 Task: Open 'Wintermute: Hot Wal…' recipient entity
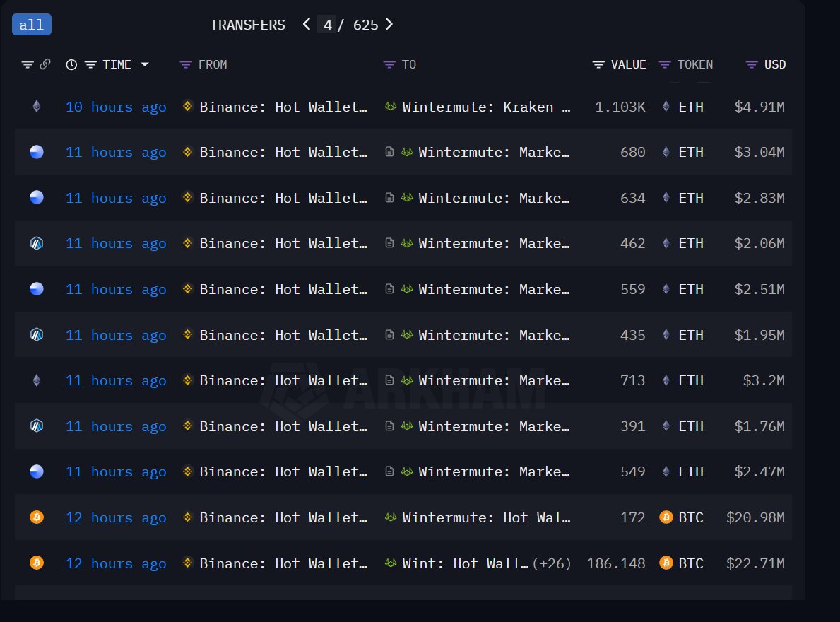pos(487,518)
